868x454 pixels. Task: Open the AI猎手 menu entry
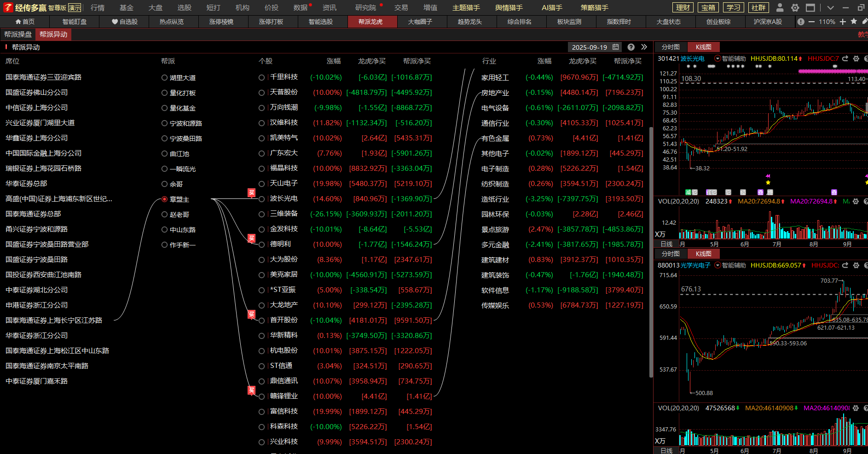pyautogui.click(x=552, y=7)
